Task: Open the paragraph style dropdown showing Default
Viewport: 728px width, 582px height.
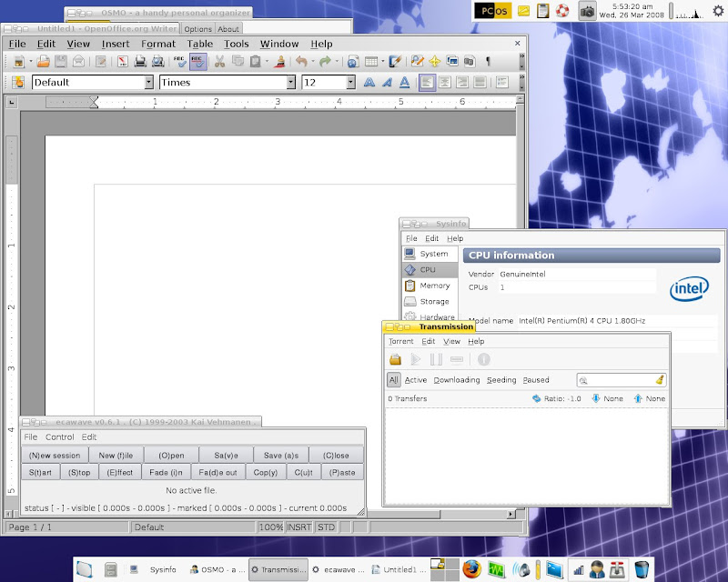Action: point(148,83)
